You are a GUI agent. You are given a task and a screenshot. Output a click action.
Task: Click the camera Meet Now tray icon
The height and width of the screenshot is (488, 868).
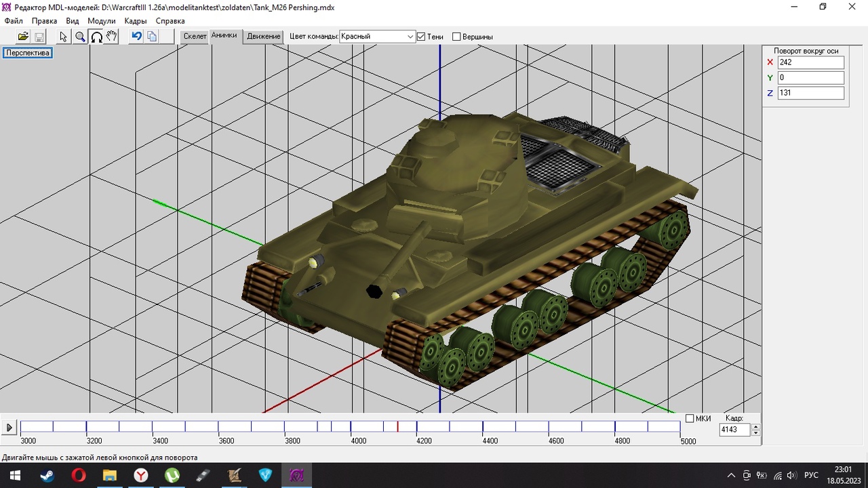pos(747,475)
